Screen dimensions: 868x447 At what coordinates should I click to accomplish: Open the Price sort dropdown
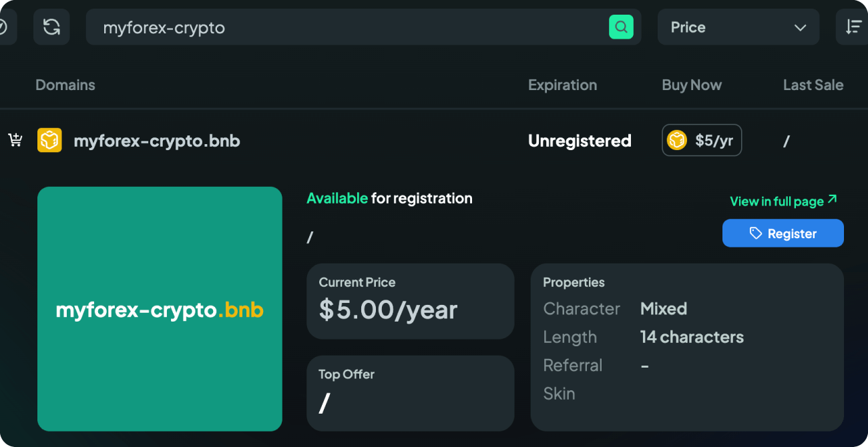tap(738, 27)
